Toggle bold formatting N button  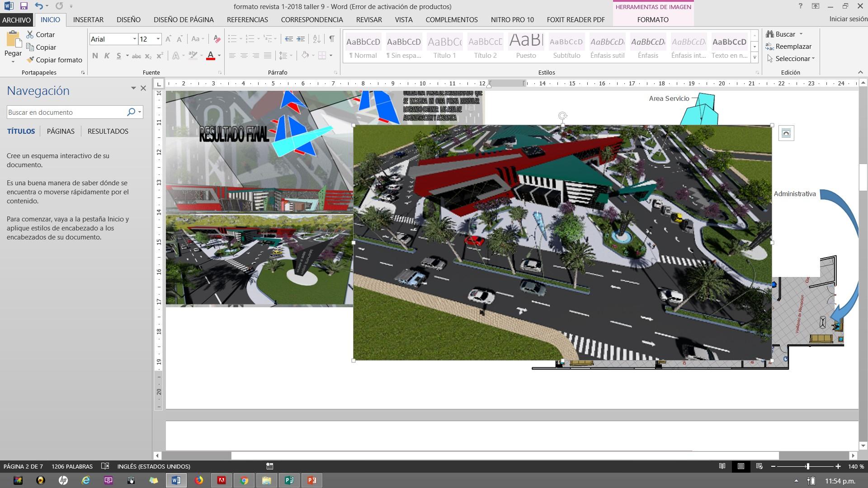(95, 56)
